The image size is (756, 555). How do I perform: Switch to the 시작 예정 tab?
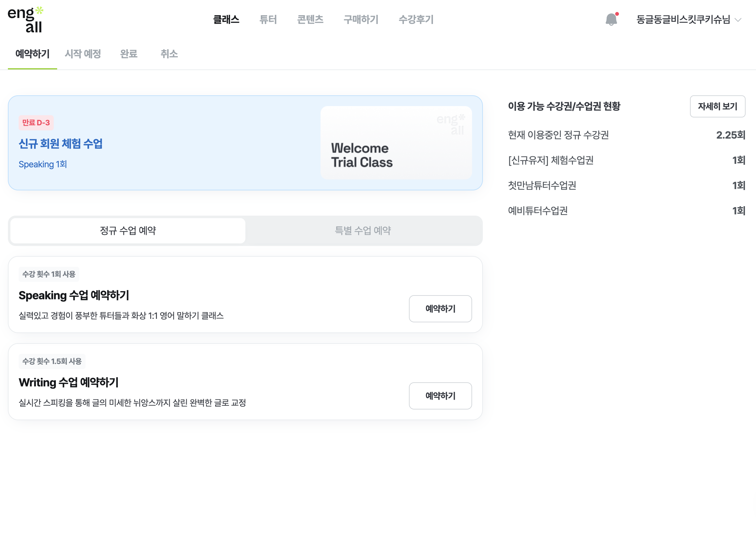[83, 54]
